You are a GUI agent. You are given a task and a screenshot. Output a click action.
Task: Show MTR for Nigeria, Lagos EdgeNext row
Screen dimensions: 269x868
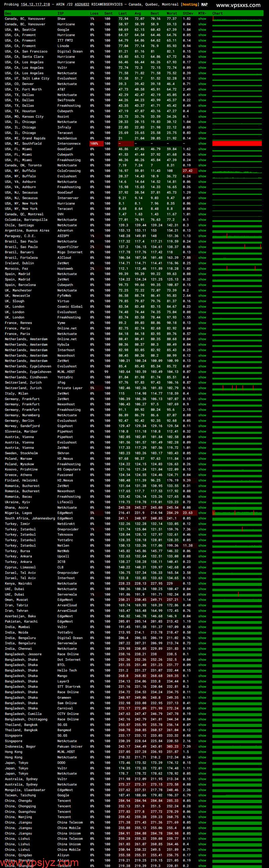click(202, 513)
